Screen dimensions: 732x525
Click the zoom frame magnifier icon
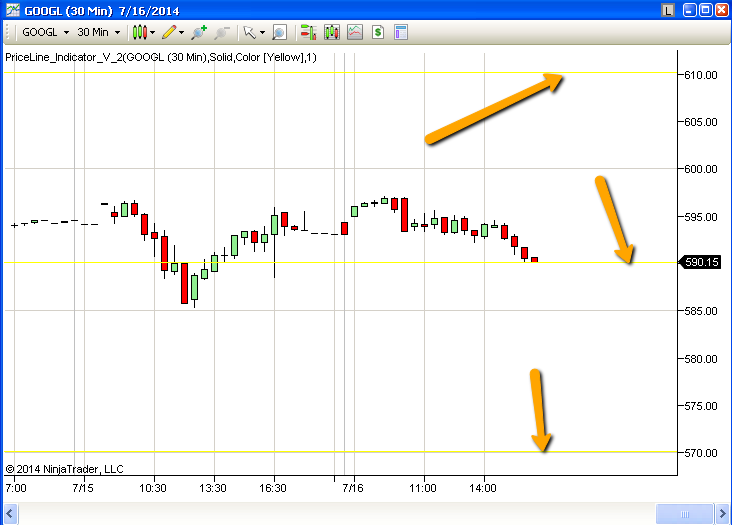click(x=279, y=32)
